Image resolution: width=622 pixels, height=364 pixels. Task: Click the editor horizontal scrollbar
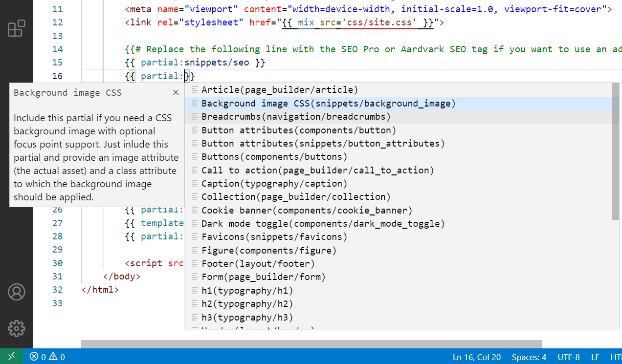tap(311, 344)
